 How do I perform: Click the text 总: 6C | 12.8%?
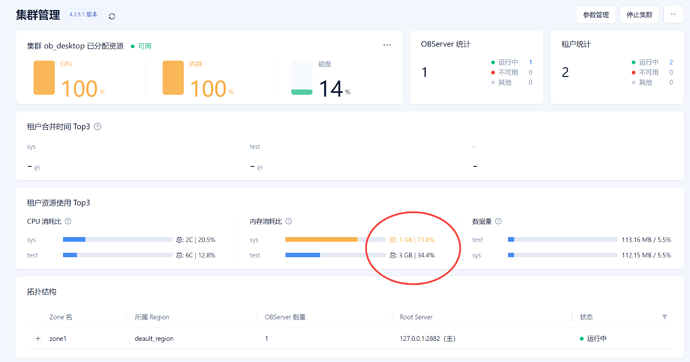tap(195, 255)
